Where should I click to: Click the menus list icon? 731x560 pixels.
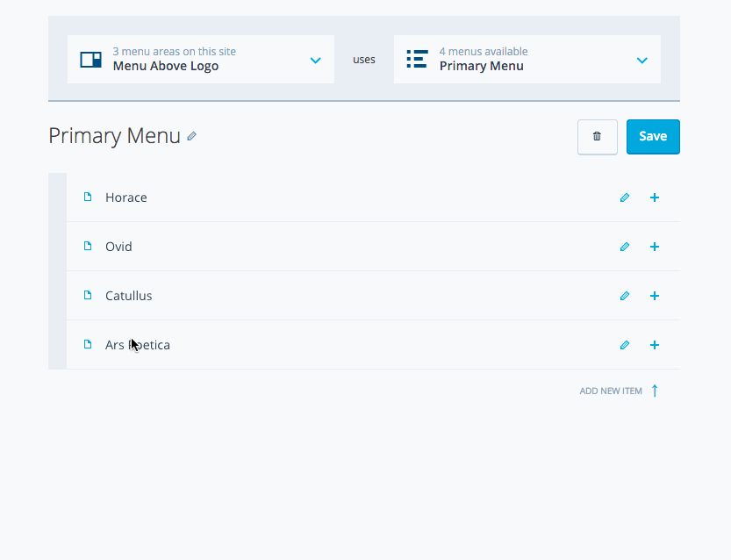[x=417, y=59]
